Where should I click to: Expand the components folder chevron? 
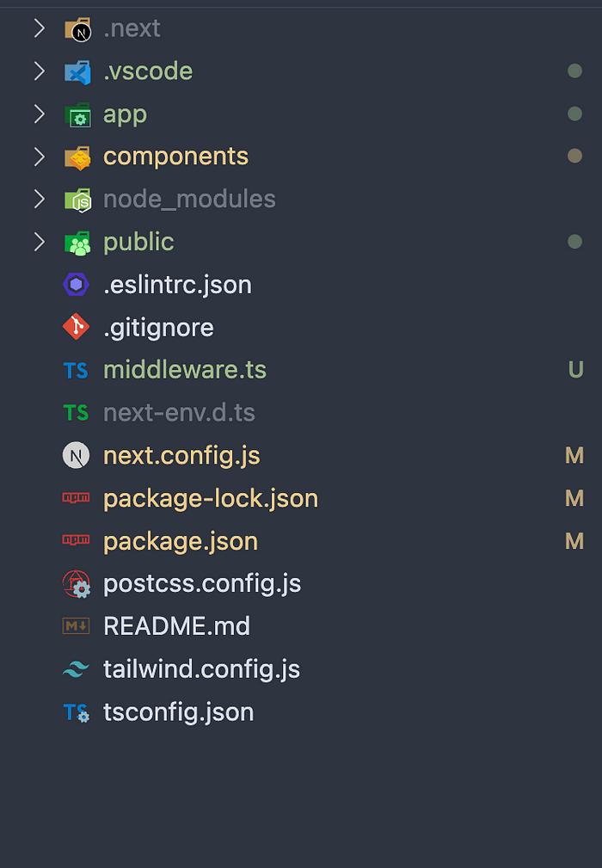(39, 157)
